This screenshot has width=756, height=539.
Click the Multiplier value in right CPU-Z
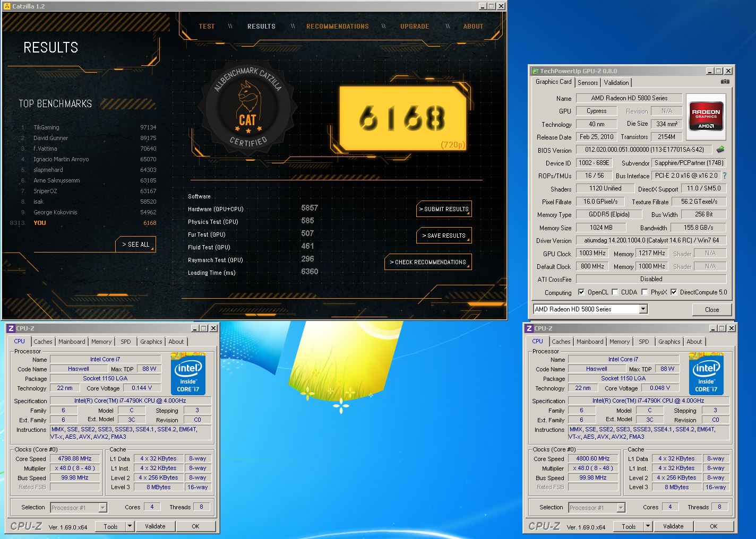(x=593, y=468)
